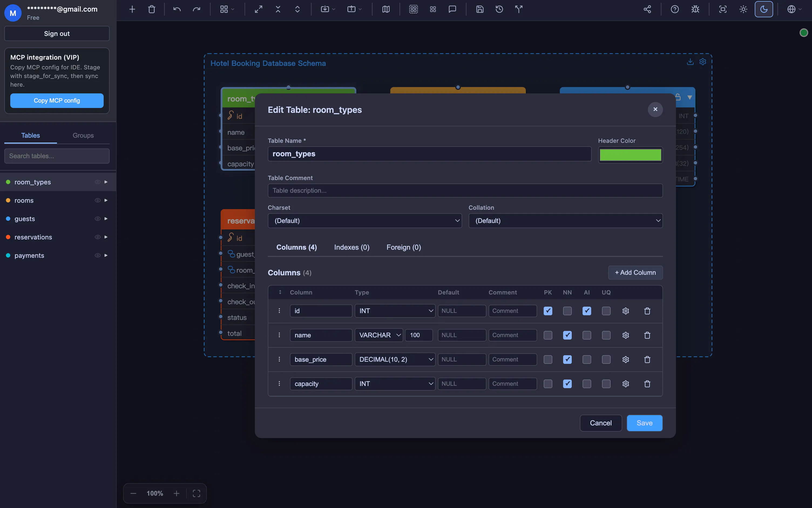
Task: Delete the capacity column with trash icon
Action: tap(647, 384)
